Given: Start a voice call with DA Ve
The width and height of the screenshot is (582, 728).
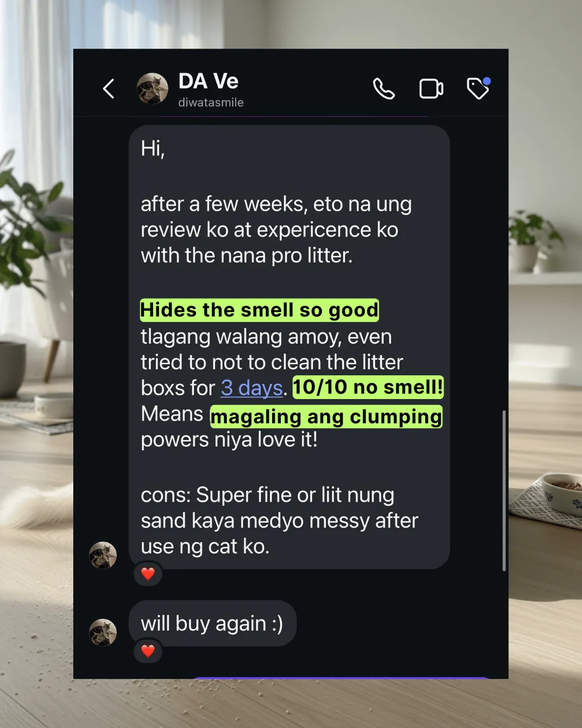Looking at the screenshot, I should pyautogui.click(x=384, y=89).
